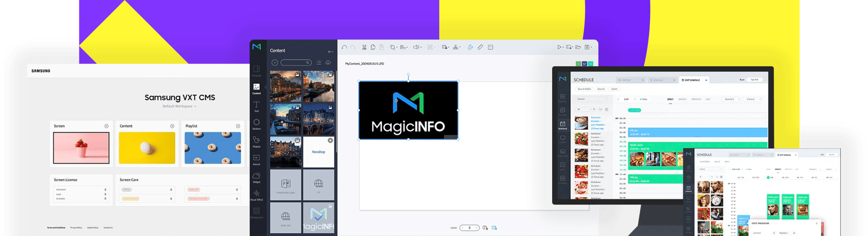Open Privacy Policy footer link
Screen dimensions: 868x236
point(76,228)
